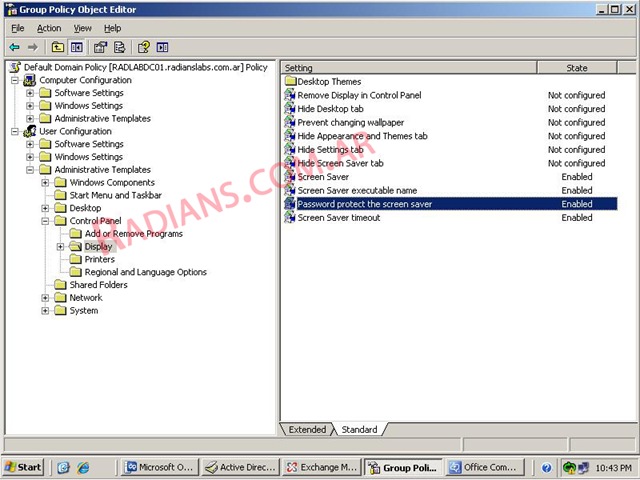
Task: Open Properties from the toolbar icon
Action: click(x=100, y=47)
